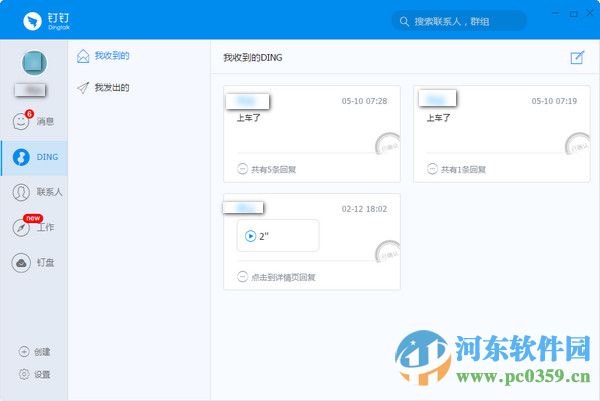Select the DING sidebar item

[x=35, y=157]
